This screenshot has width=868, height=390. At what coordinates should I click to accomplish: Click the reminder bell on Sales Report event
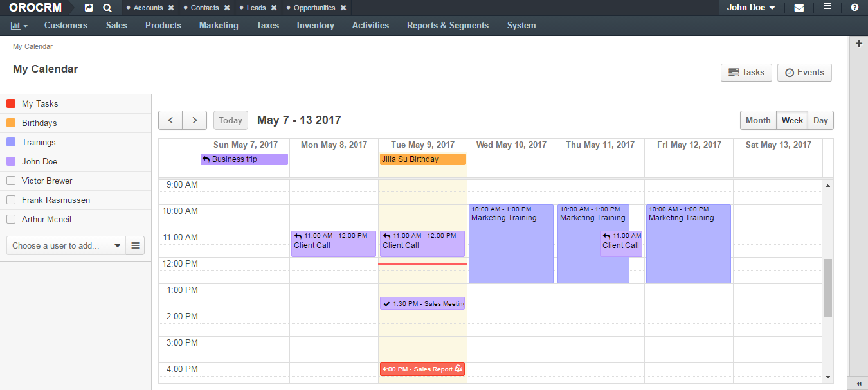tap(458, 369)
